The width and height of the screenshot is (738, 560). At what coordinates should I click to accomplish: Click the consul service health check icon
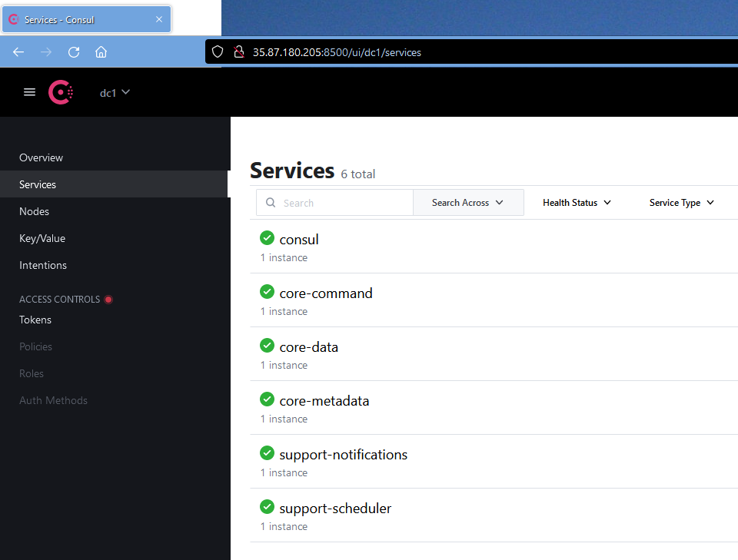[267, 238]
